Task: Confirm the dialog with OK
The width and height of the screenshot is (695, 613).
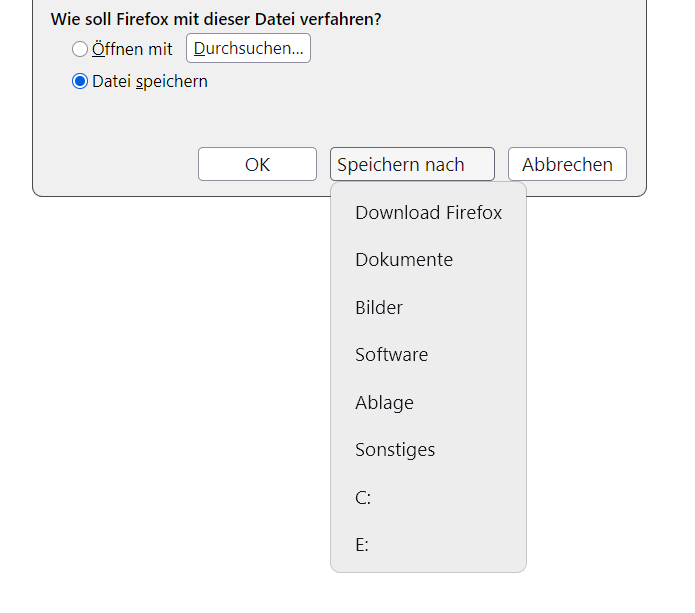Action: (x=257, y=164)
